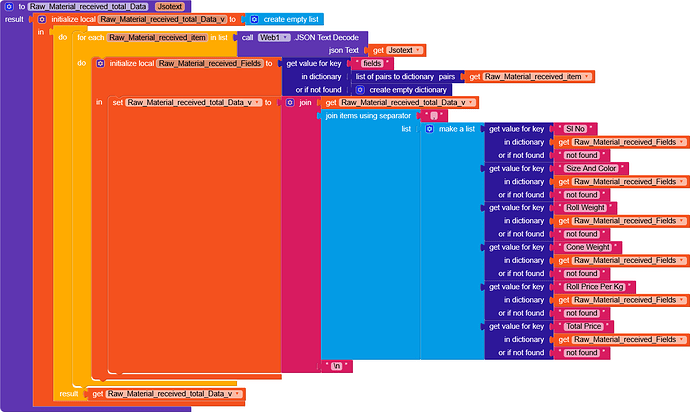Screen dimensions: 690x412
Task: Open dropdown of get block inside join
Action: pos(471,103)
